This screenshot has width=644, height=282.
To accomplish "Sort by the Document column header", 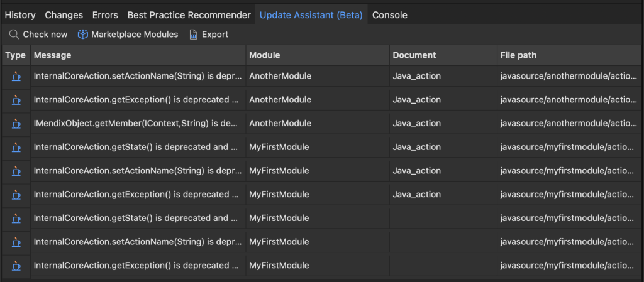I will click(x=414, y=55).
